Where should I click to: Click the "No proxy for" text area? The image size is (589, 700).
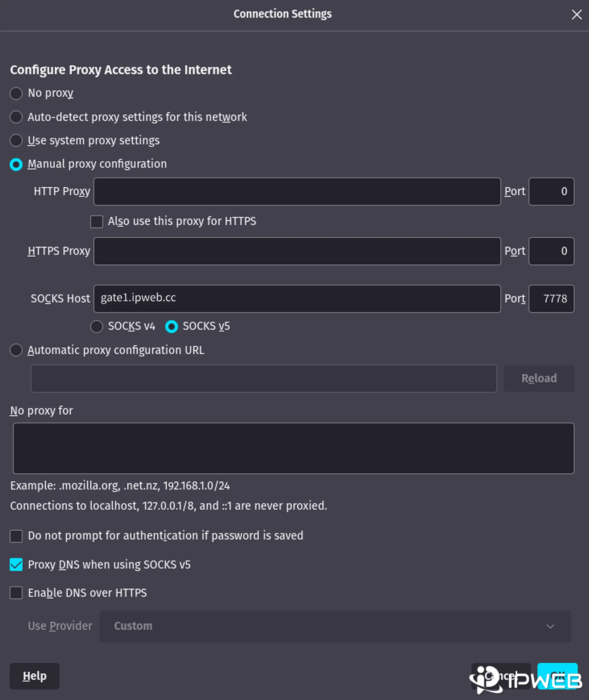click(294, 449)
